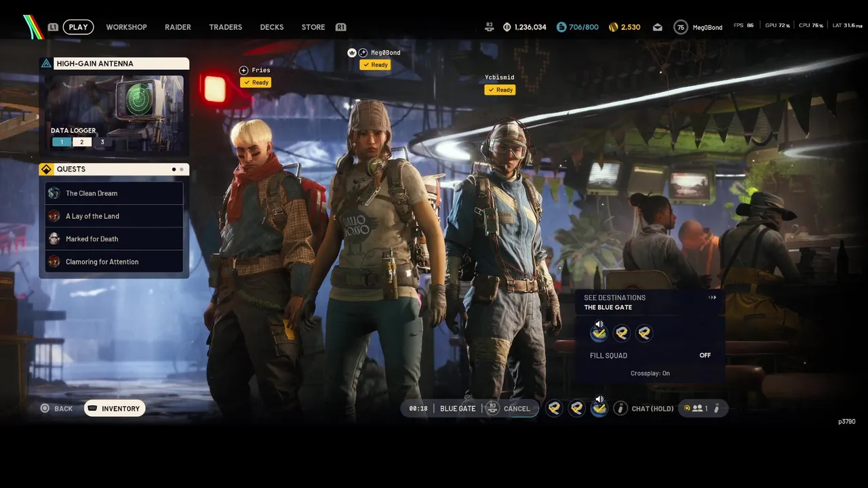Click the blue token icon beside 706/800
Screen dimensions: 868x488
(x=561, y=27)
